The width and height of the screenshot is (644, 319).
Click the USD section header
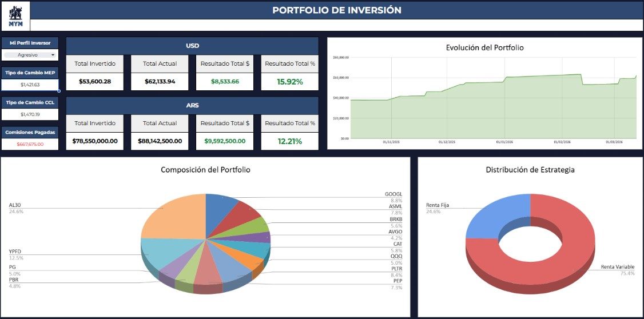(x=192, y=46)
